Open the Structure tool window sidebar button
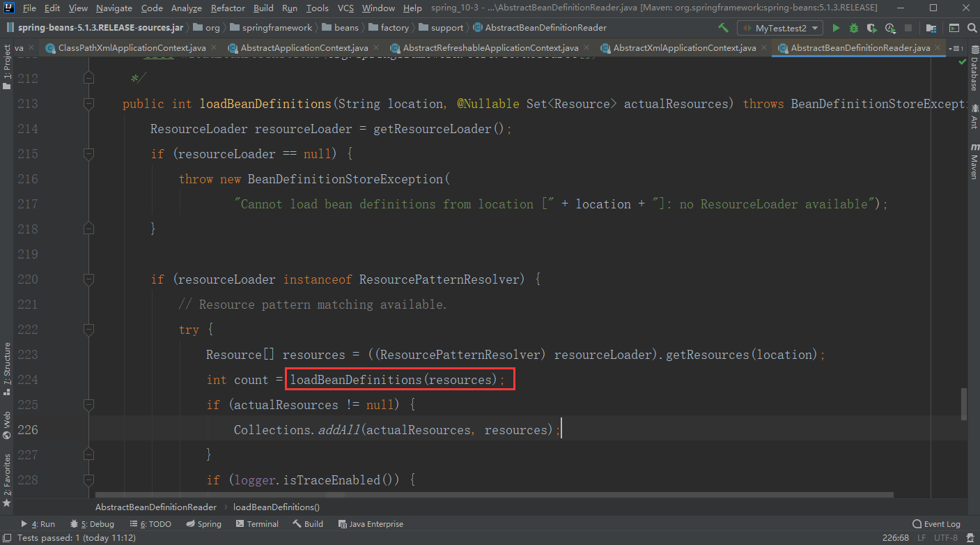 coord(7,369)
